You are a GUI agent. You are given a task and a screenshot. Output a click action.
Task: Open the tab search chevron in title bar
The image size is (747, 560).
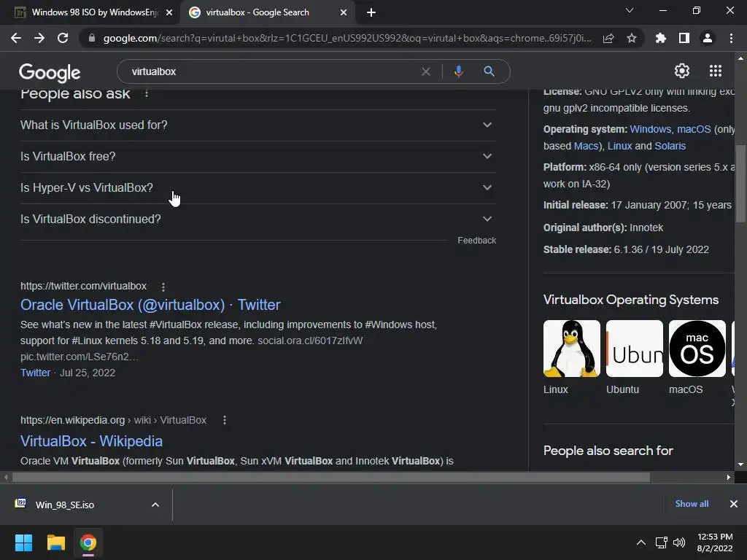pyautogui.click(x=630, y=10)
